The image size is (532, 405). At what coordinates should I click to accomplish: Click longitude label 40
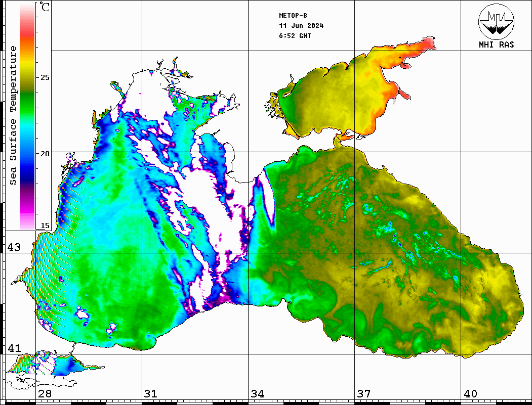tap(470, 394)
